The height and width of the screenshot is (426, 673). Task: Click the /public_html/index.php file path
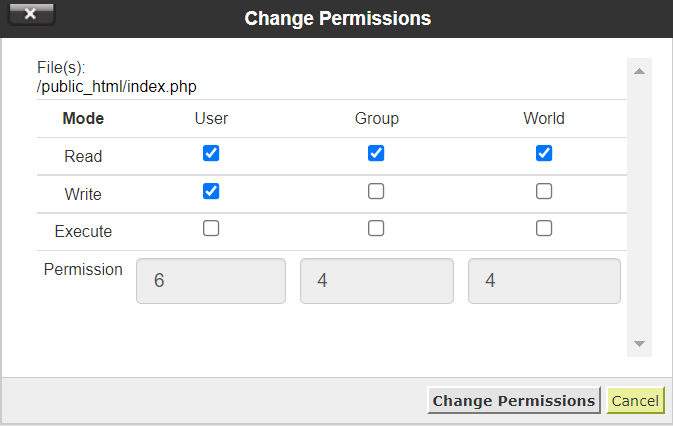[117, 86]
